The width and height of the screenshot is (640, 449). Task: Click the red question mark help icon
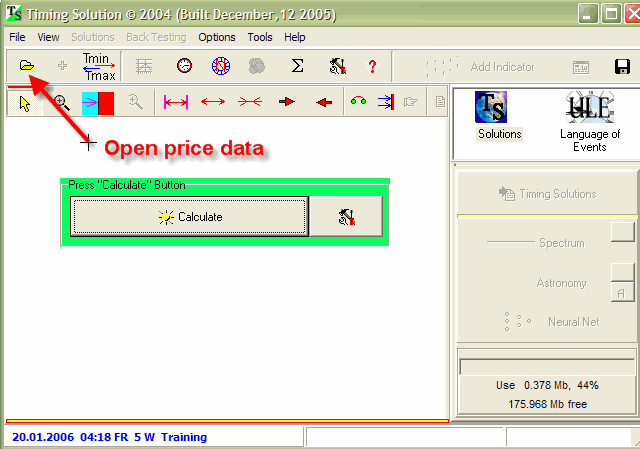(x=372, y=66)
